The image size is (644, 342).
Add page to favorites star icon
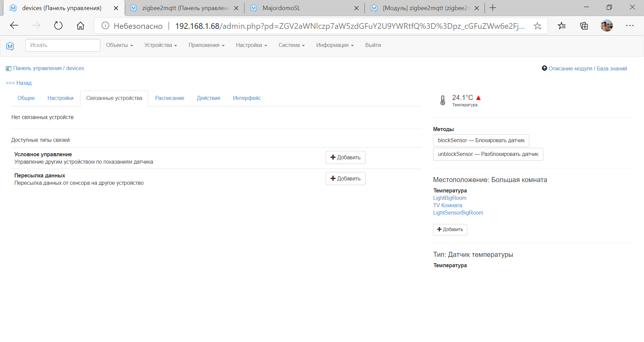[x=538, y=26]
